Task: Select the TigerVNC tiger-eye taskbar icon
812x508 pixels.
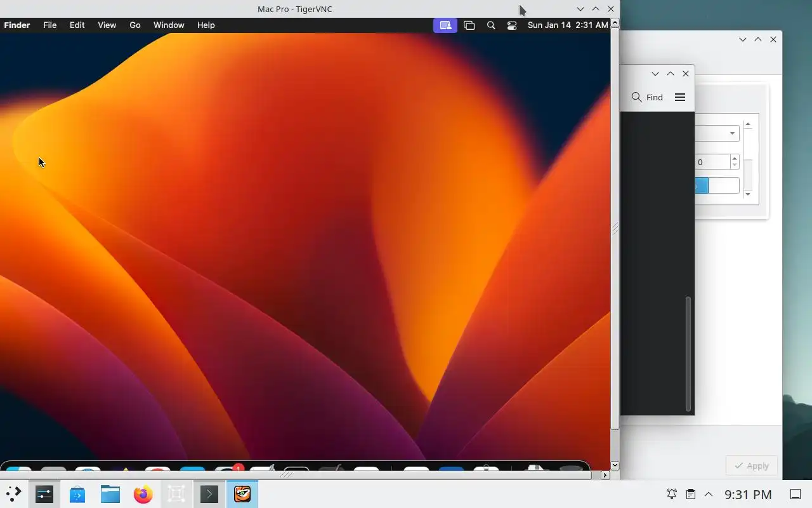Action: [242, 494]
